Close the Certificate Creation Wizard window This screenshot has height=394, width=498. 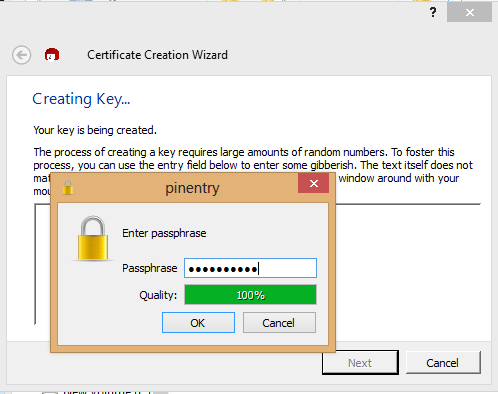pos(469,12)
